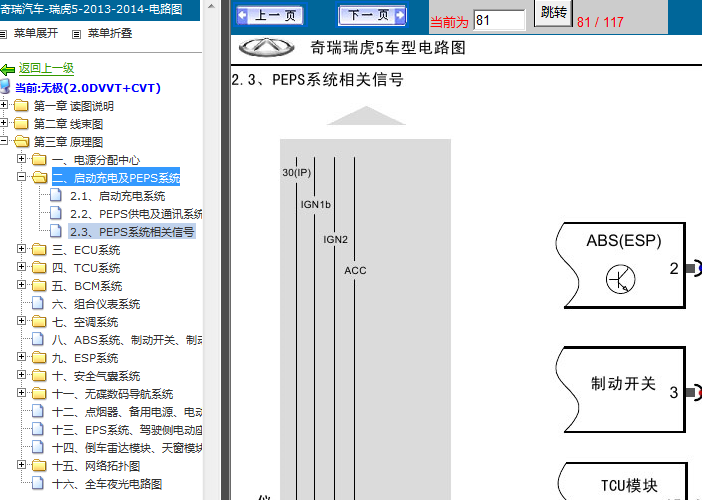Screen dimensions: 702x500
Task: Click the 三、ECU系统 folder icon
Action: click(39, 249)
